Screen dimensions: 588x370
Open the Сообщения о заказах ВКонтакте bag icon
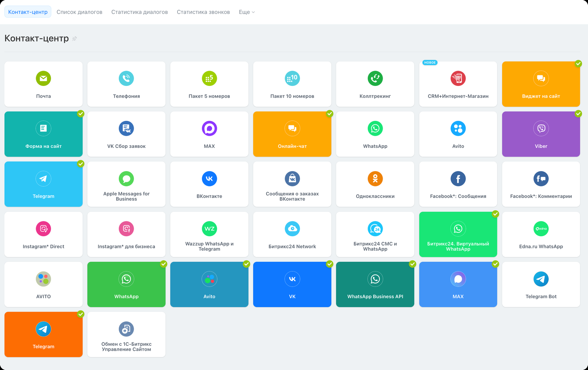coord(292,179)
